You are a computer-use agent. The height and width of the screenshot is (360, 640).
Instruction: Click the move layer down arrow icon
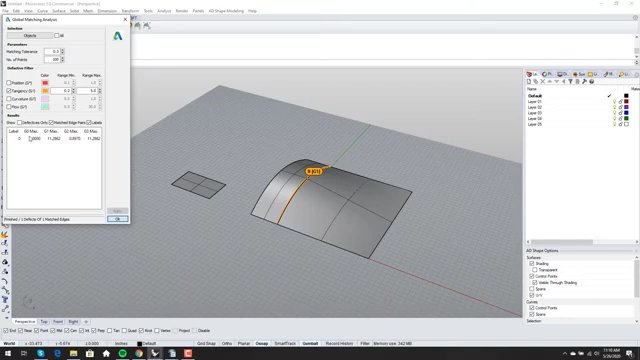point(556,82)
